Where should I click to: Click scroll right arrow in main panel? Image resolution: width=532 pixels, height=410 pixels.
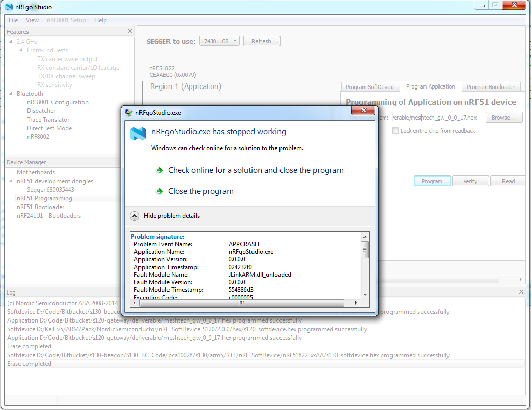coord(521,279)
